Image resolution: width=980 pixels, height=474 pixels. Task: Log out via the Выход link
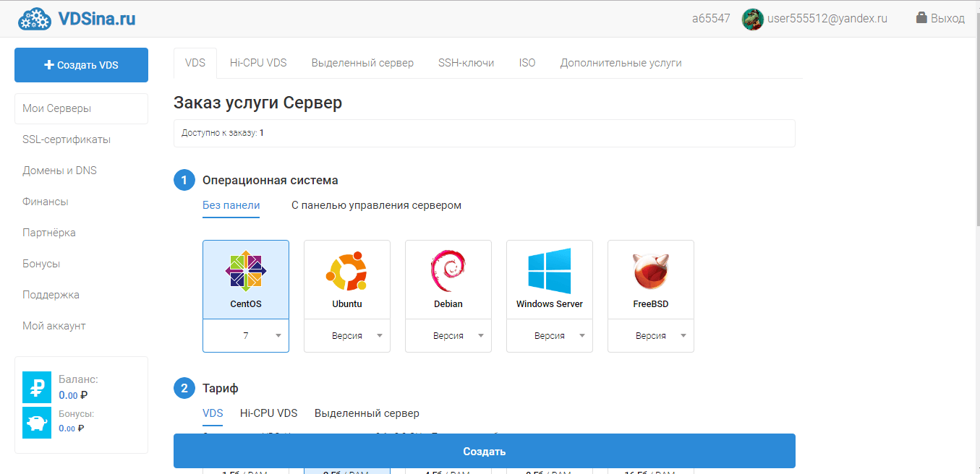click(x=940, y=19)
